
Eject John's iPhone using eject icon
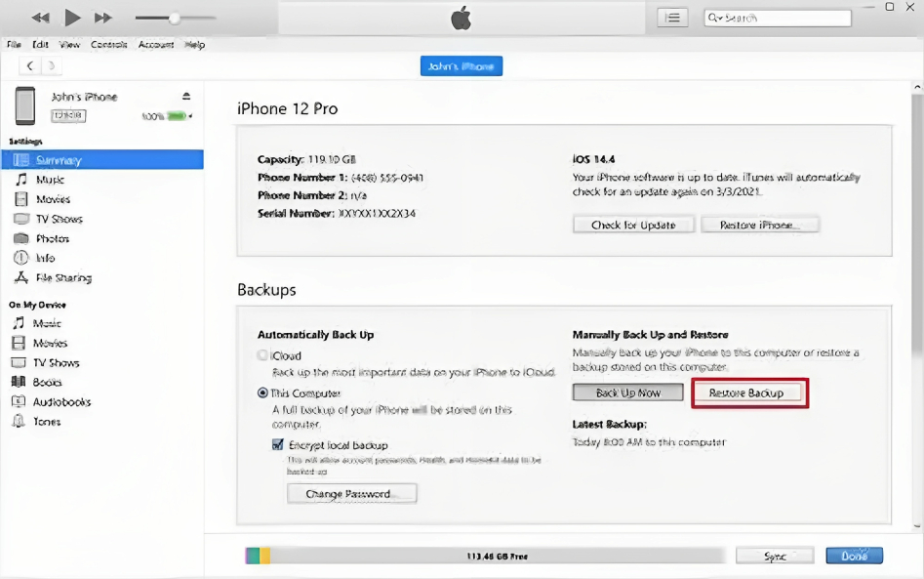pyautogui.click(x=186, y=96)
